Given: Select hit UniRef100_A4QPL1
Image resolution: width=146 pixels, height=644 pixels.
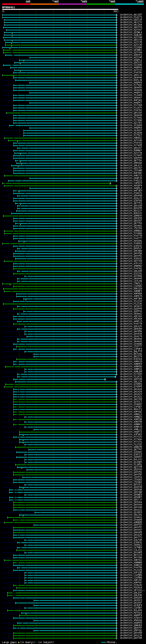Looking at the screenshot, I should [x=131, y=60].
